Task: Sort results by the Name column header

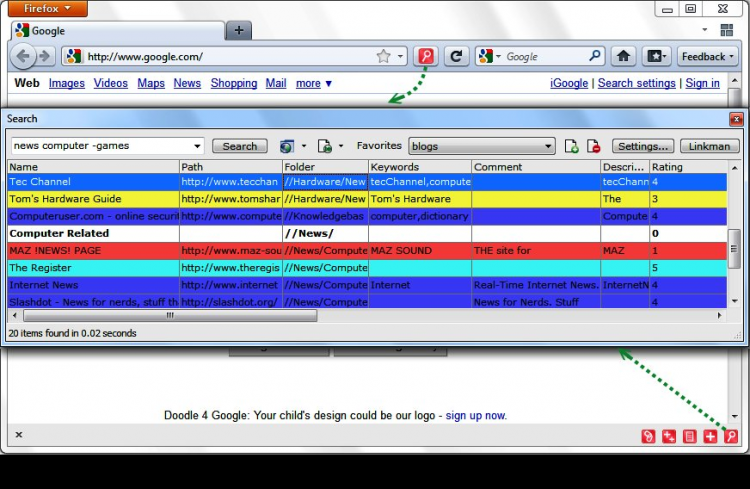Action: point(93,167)
